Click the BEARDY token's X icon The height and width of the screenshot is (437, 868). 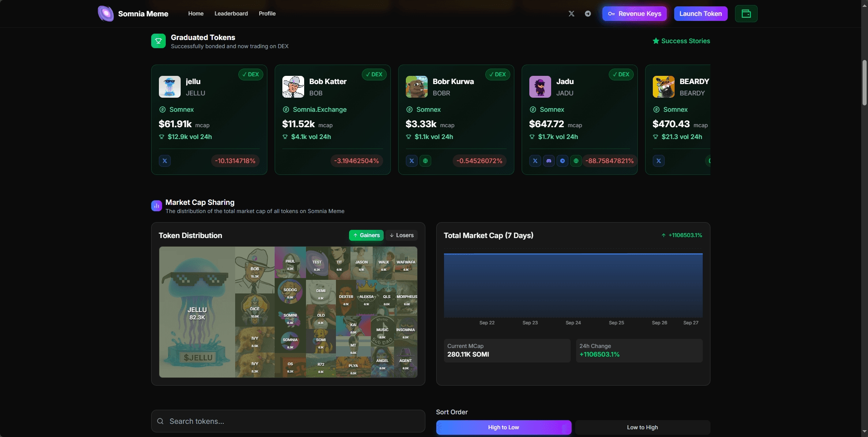[x=659, y=161]
